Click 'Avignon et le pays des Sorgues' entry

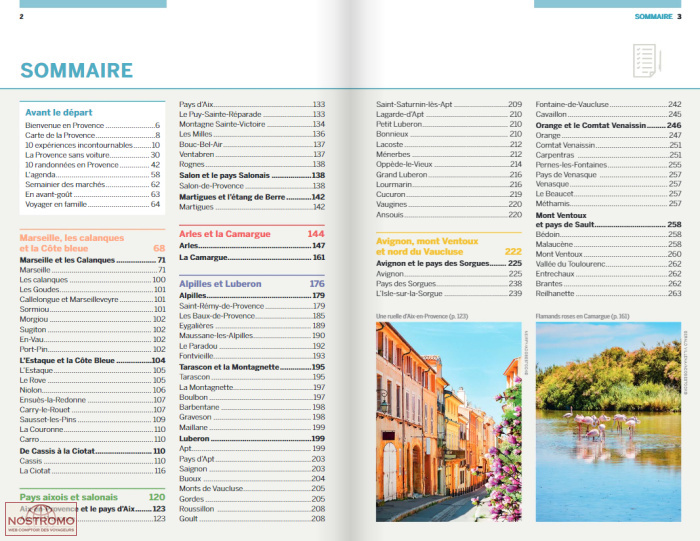pos(449,263)
